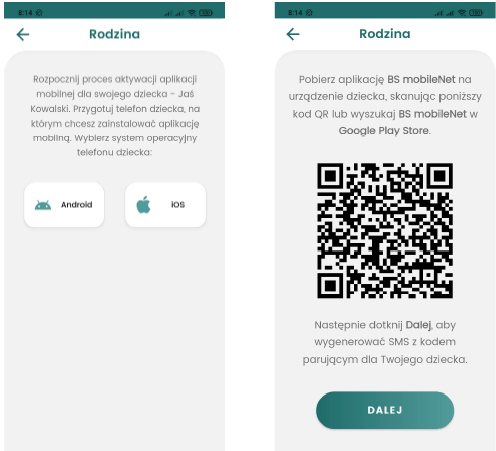The height and width of the screenshot is (451, 496).
Task: Go back using left screen's arrow
Action: pos(23,34)
